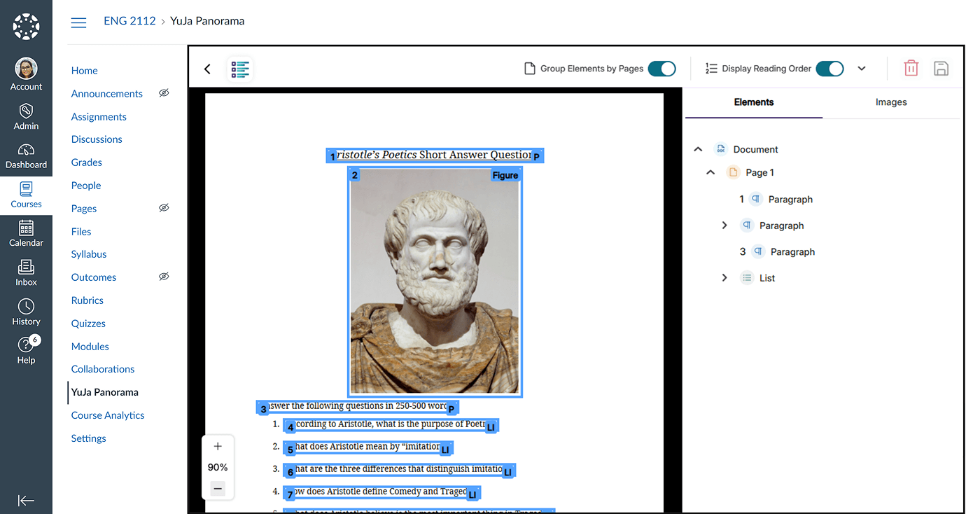Open the Canvas hamburger menu
980x514 pixels.
point(79,22)
